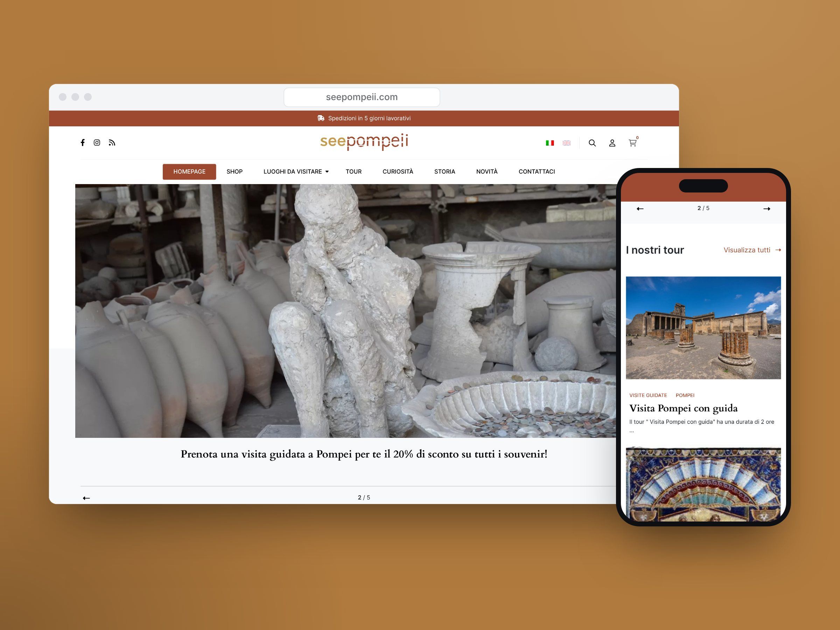Click the Pompei category tag

(x=685, y=395)
